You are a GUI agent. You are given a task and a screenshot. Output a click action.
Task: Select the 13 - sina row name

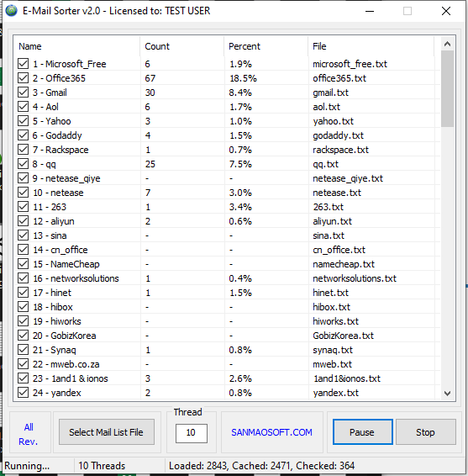[50, 235]
